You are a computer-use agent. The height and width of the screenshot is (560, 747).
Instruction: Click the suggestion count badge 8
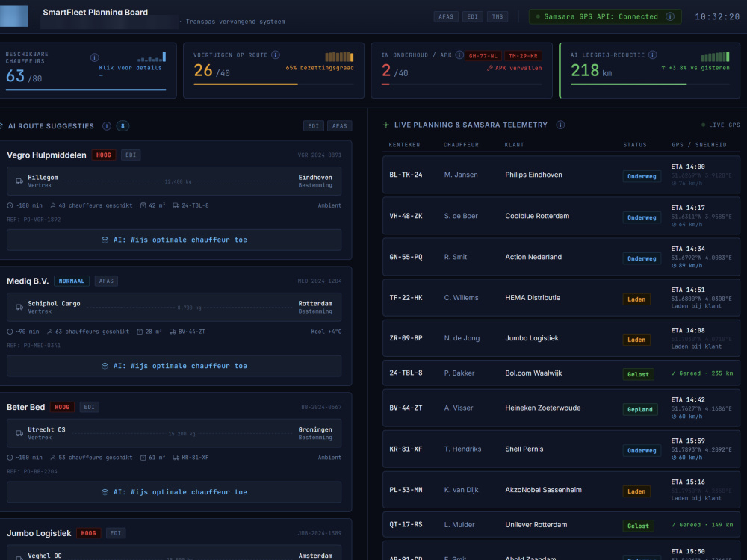[x=123, y=126]
